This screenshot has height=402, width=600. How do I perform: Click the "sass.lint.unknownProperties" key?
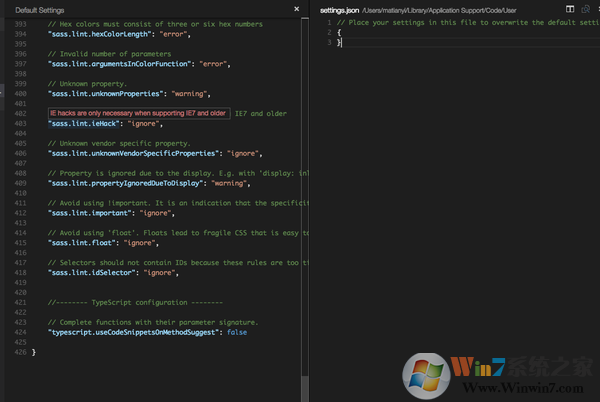[105, 94]
